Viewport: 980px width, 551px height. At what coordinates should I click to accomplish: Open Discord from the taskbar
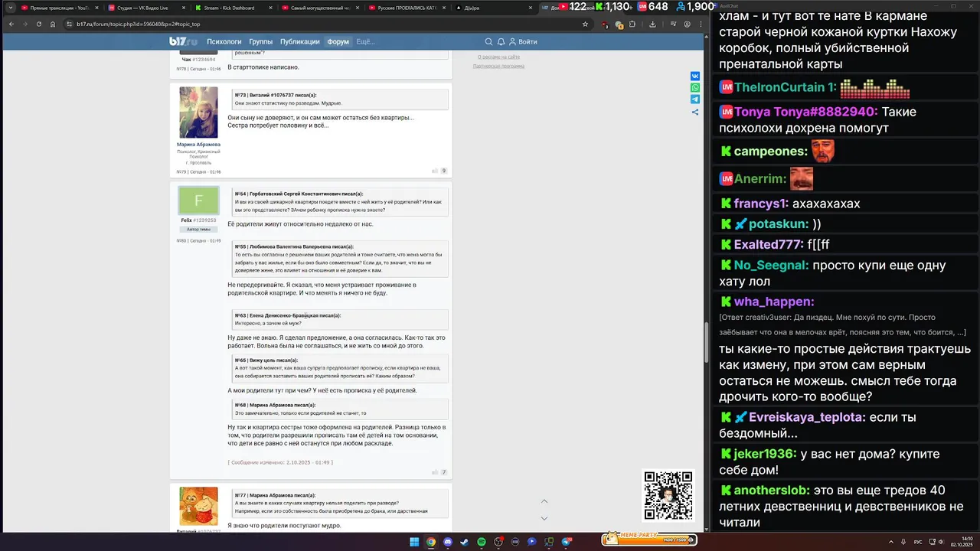coord(448,542)
